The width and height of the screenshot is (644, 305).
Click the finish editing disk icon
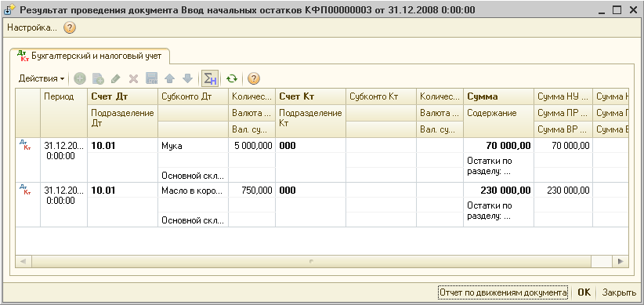click(x=151, y=78)
